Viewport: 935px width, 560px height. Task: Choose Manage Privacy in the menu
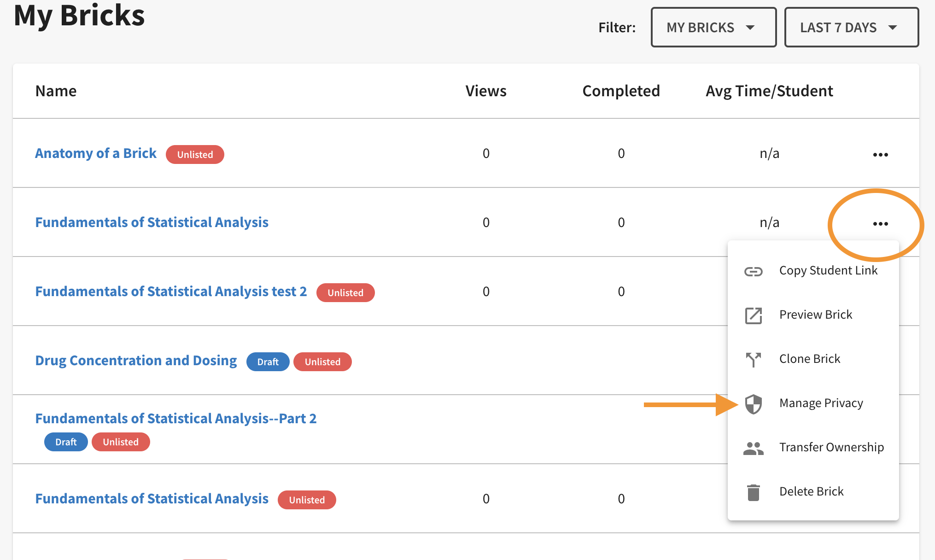[x=813, y=403]
